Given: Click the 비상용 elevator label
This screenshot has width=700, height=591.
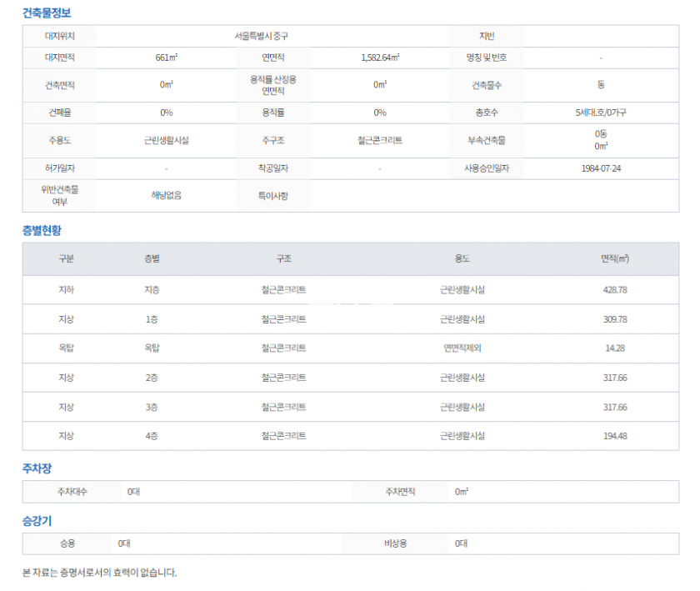Looking at the screenshot, I should [395, 543].
